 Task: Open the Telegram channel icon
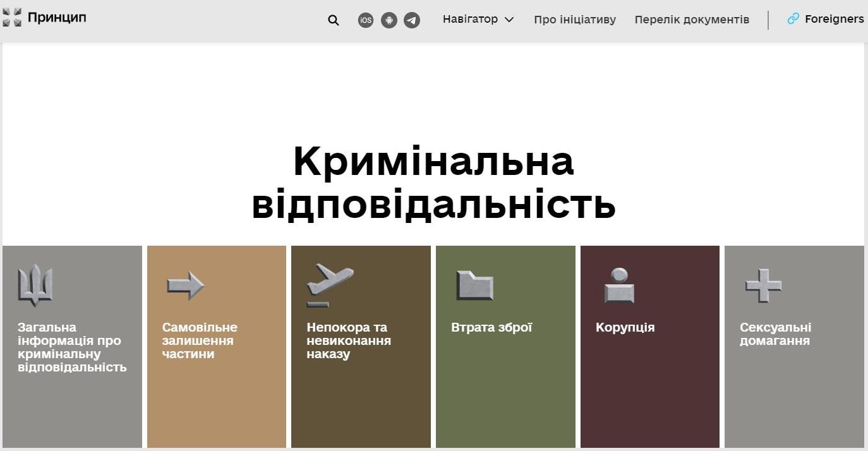412,20
